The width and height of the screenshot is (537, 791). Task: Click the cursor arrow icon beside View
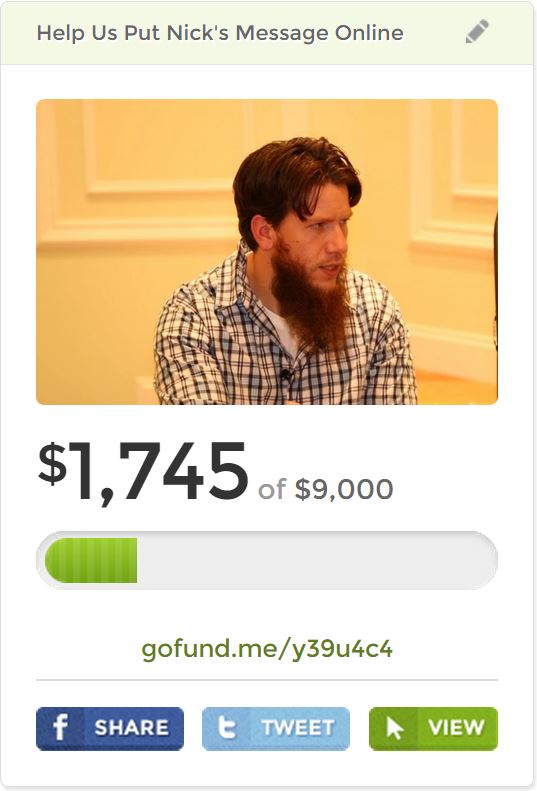coord(394,728)
